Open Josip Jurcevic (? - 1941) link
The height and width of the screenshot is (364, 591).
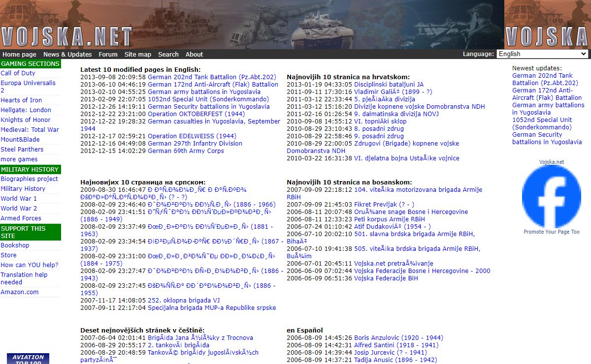[x=391, y=353]
